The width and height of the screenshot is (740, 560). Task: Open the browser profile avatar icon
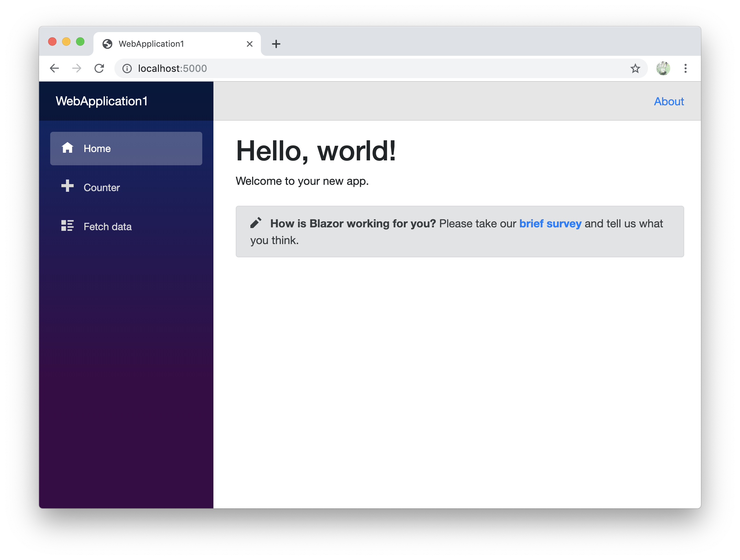pyautogui.click(x=663, y=68)
